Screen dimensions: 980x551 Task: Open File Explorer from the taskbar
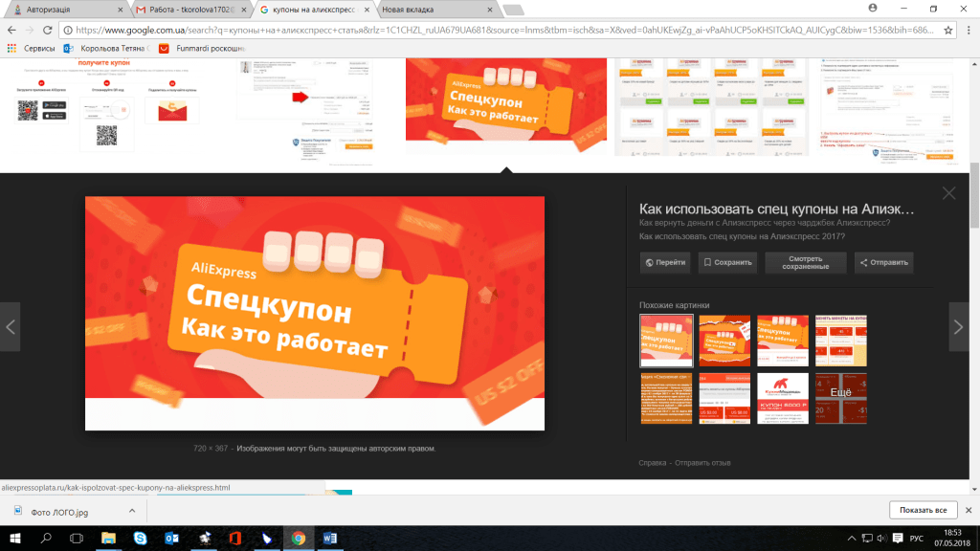tap(108, 539)
